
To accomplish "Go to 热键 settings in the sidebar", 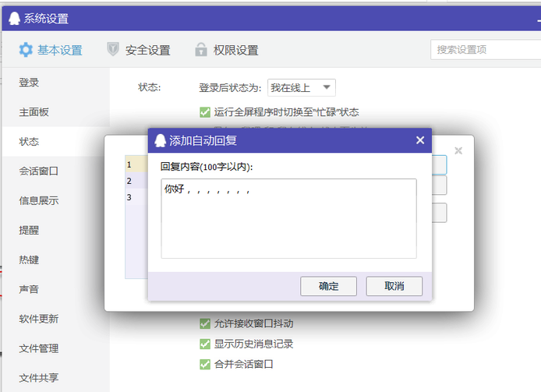I will coord(29,260).
